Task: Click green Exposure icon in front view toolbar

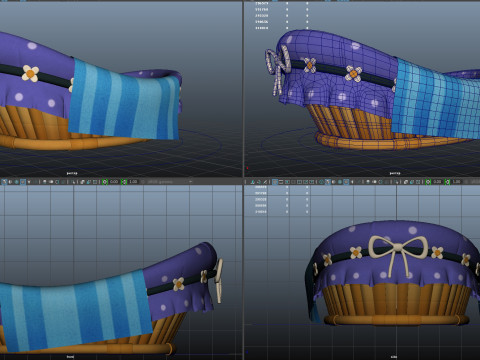Action: 105,182
